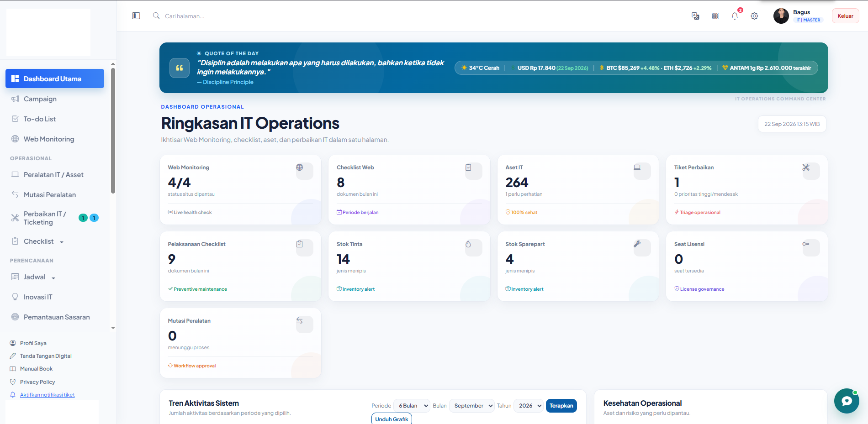Click the Workflow approval label
This screenshot has height=424, width=868.
point(195,366)
